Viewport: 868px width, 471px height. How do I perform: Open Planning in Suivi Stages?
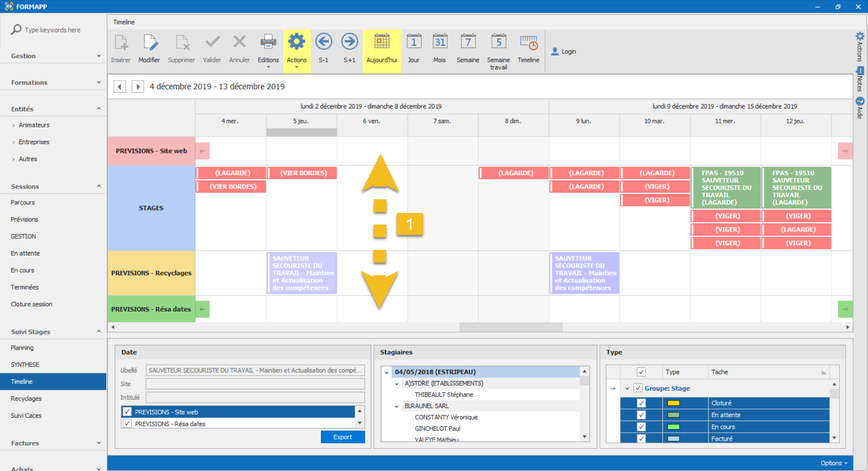point(22,348)
